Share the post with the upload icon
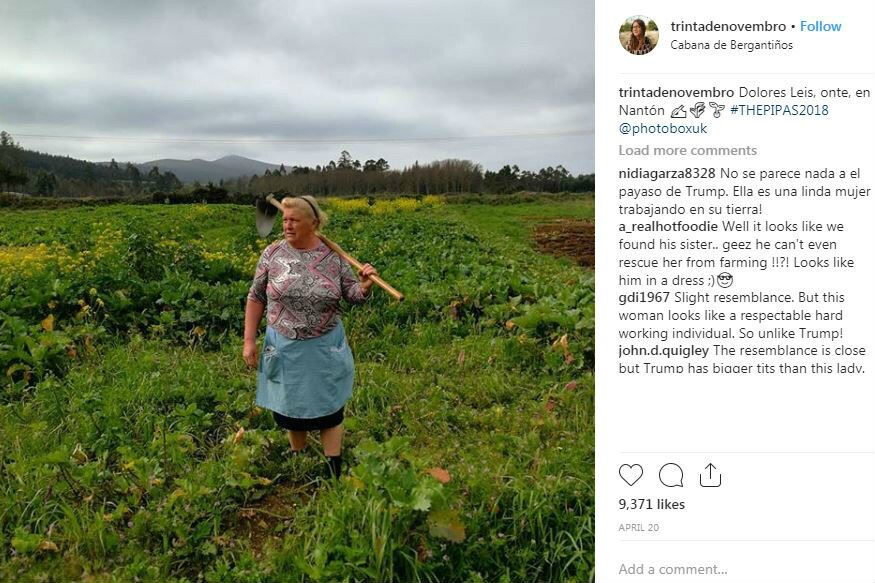Viewport: 875px width, 583px height. click(710, 475)
